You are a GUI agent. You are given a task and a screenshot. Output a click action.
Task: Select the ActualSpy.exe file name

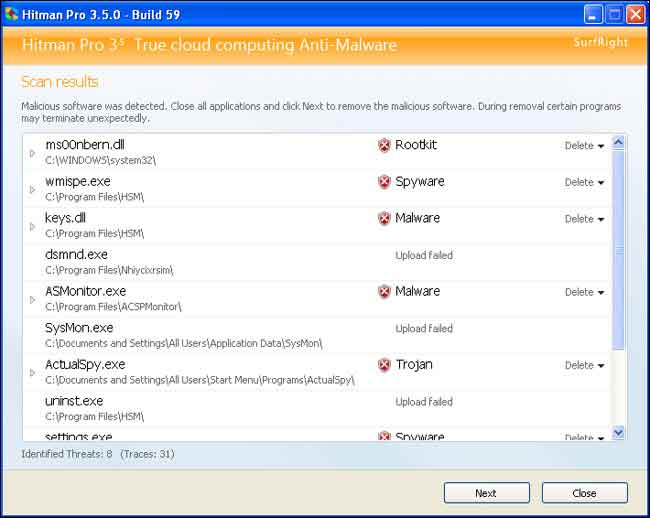(x=85, y=365)
